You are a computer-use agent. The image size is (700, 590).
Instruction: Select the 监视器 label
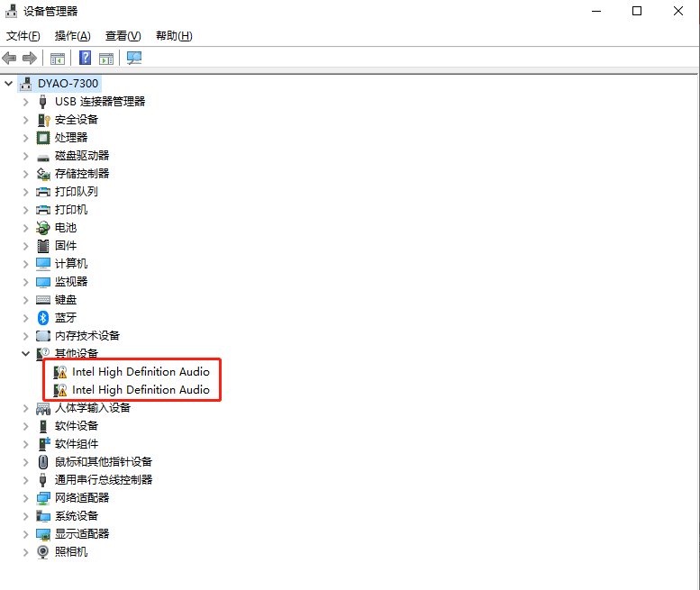[x=71, y=282]
